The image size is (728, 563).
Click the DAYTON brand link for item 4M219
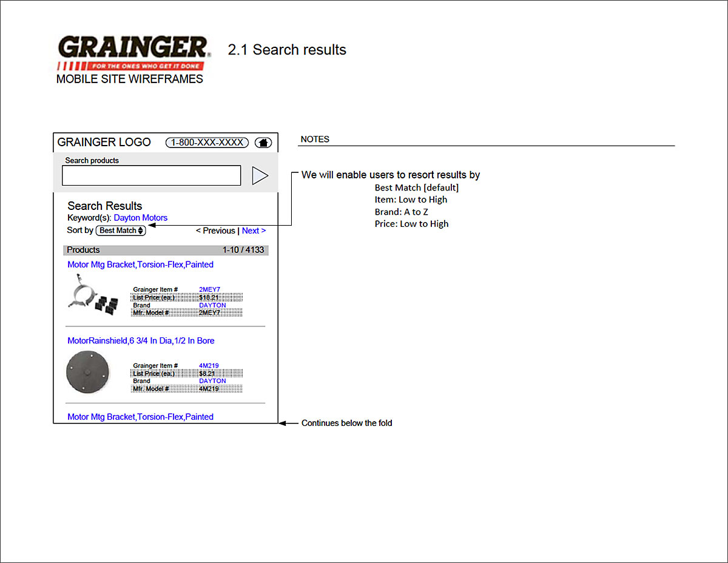click(212, 381)
